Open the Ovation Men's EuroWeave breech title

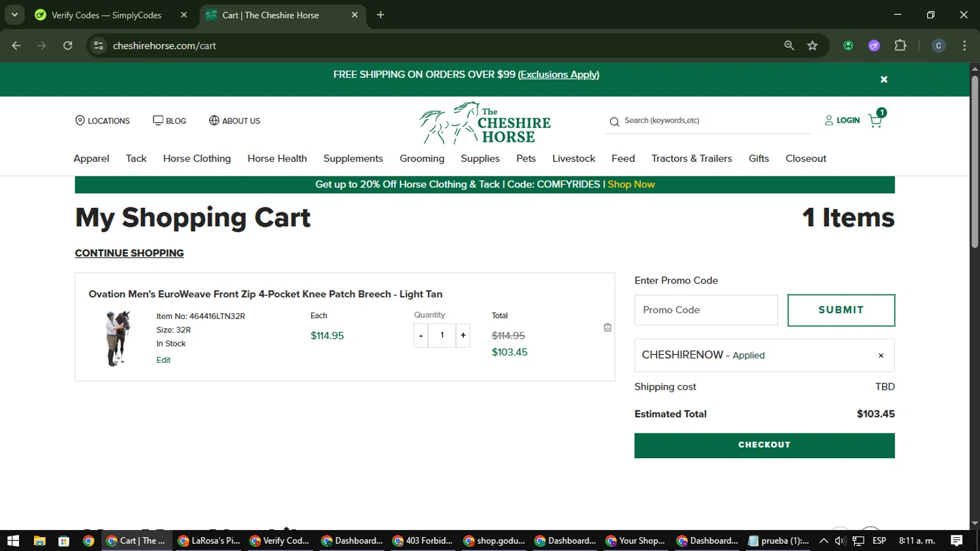(x=265, y=294)
